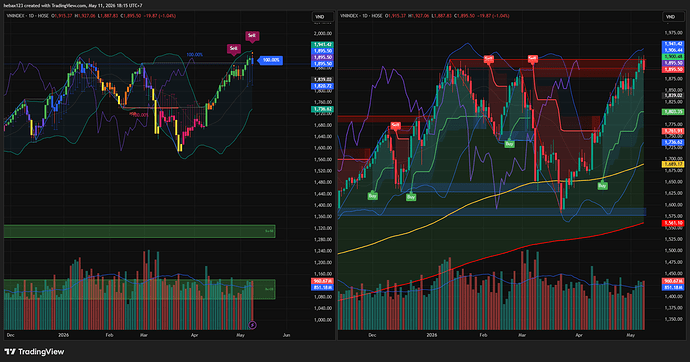Image resolution: width=690 pixels, height=362 pixels.
Task: Click the Feb label on the right time axis
Action: (x=483, y=335)
